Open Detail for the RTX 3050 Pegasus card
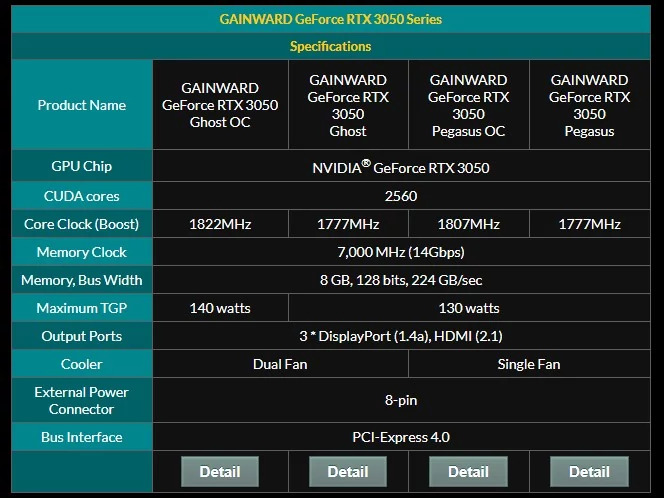The width and height of the screenshot is (664, 498). pos(589,471)
